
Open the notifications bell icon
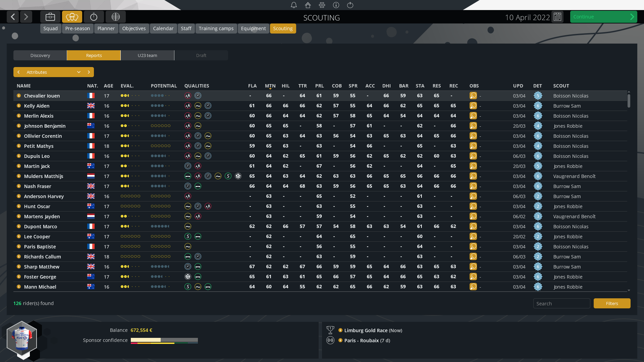[x=294, y=5]
